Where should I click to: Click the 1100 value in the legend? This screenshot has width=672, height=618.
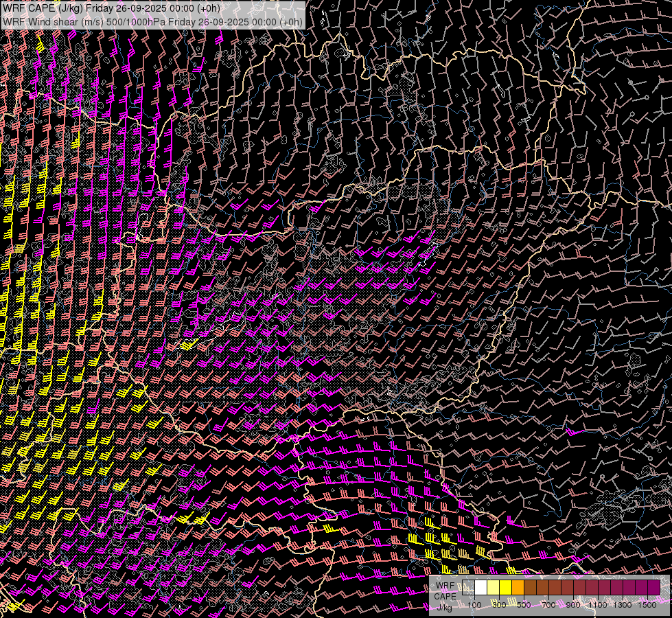coord(598,604)
